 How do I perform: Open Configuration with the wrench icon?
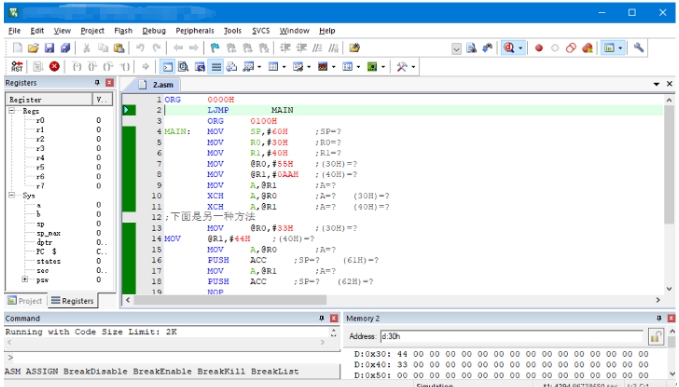tap(639, 48)
